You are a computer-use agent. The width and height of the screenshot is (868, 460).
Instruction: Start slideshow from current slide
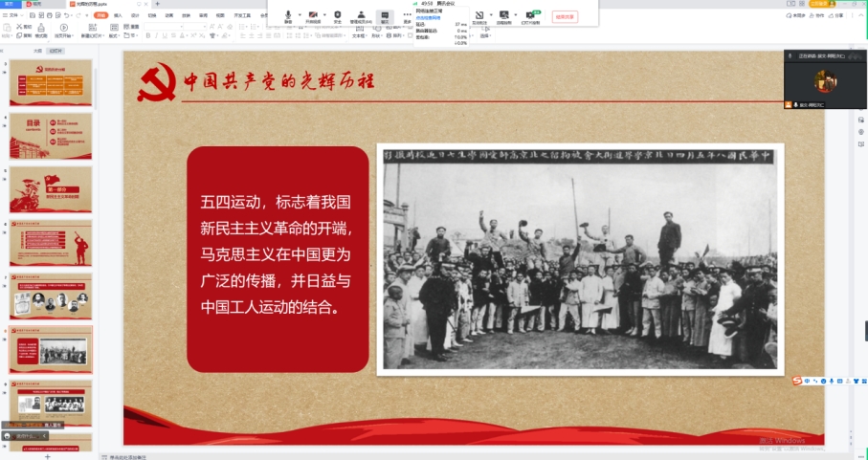pyautogui.click(x=64, y=30)
